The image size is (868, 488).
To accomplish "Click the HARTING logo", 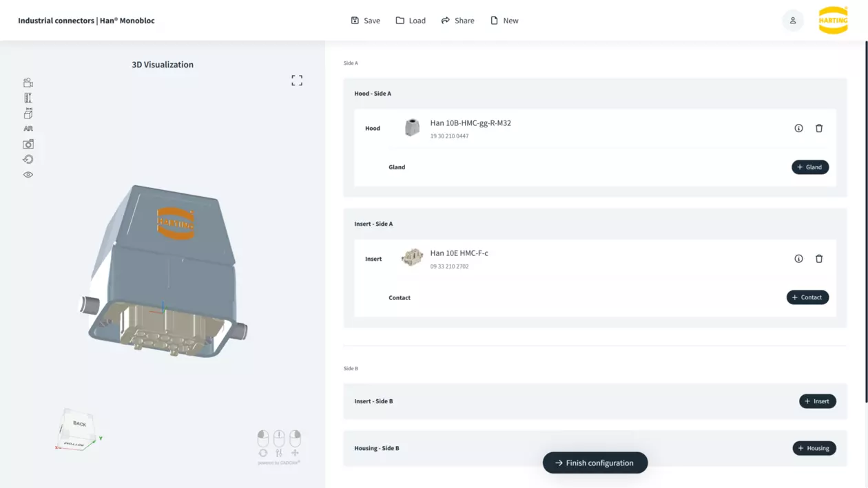I will click(833, 21).
